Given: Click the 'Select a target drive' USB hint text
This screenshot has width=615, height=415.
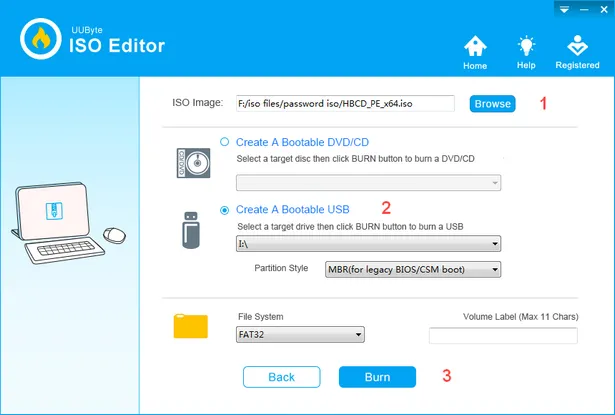Looking at the screenshot, I should pos(350,227).
